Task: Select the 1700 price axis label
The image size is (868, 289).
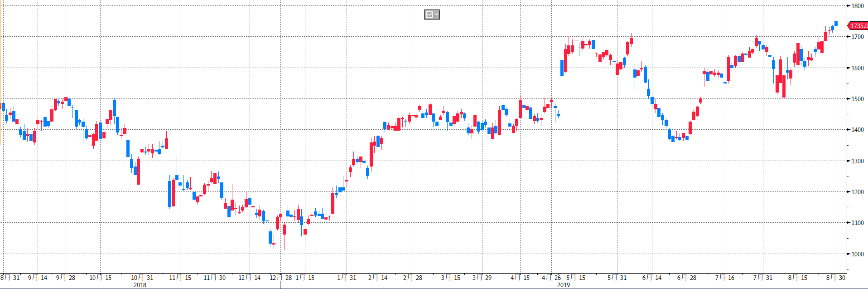Action: [x=857, y=37]
